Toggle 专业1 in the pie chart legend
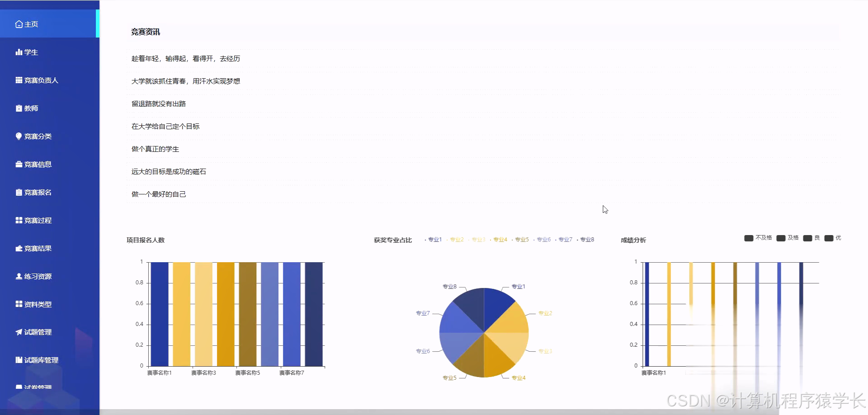Viewport: 868px width, 415px height. (x=433, y=240)
